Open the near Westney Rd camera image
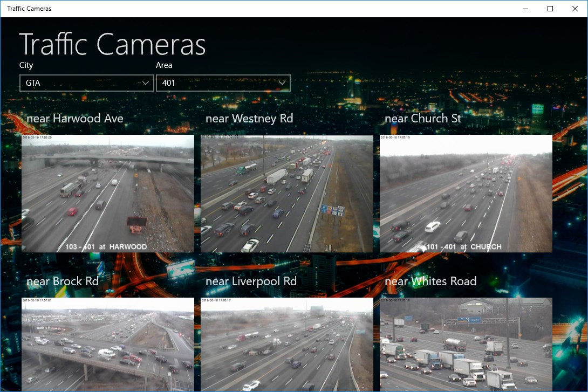 pos(287,194)
